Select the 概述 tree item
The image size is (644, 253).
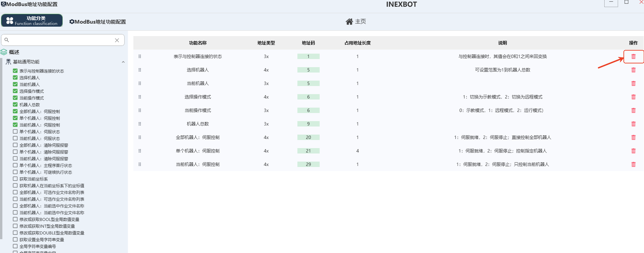coord(14,52)
